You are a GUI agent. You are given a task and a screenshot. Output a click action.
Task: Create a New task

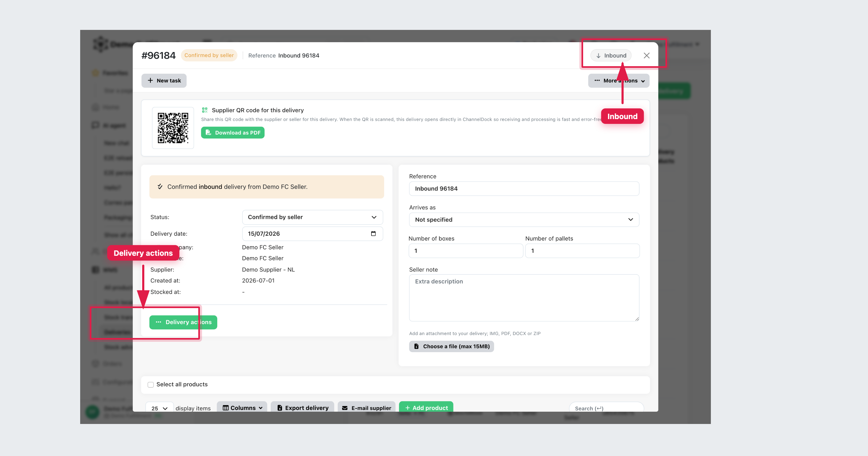(164, 81)
